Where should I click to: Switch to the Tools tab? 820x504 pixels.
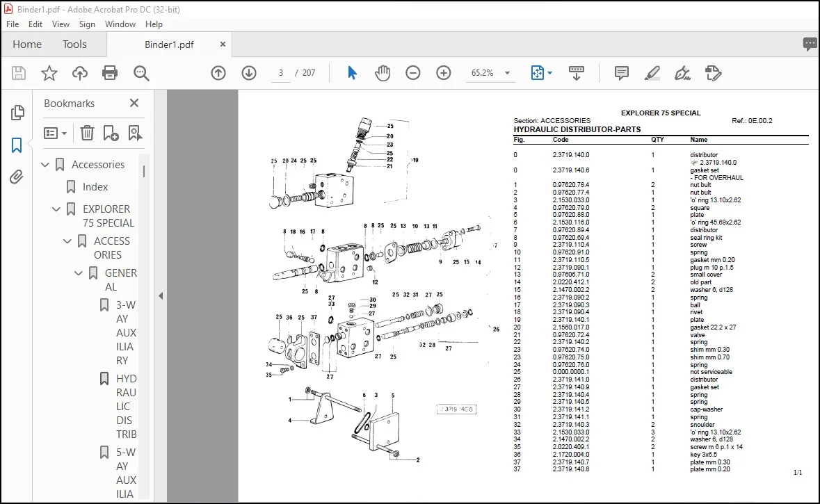point(75,44)
